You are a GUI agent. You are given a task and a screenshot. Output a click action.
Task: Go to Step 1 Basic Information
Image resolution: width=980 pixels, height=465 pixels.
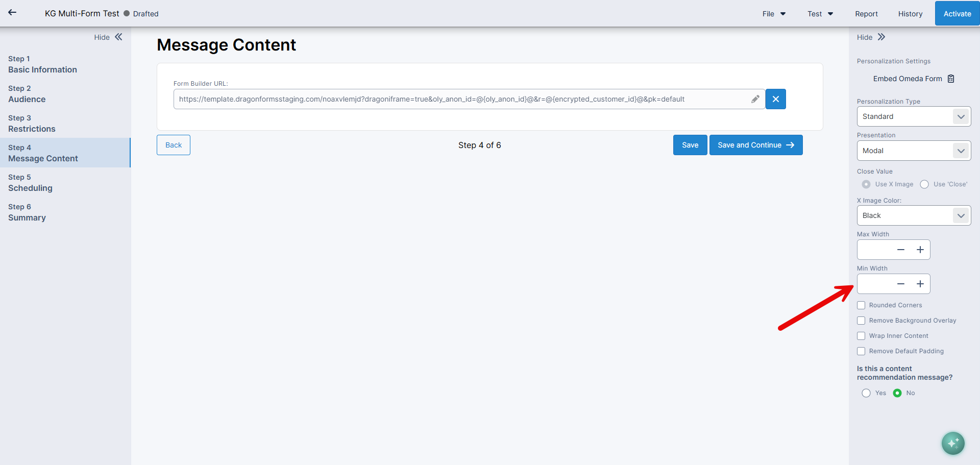pos(65,64)
